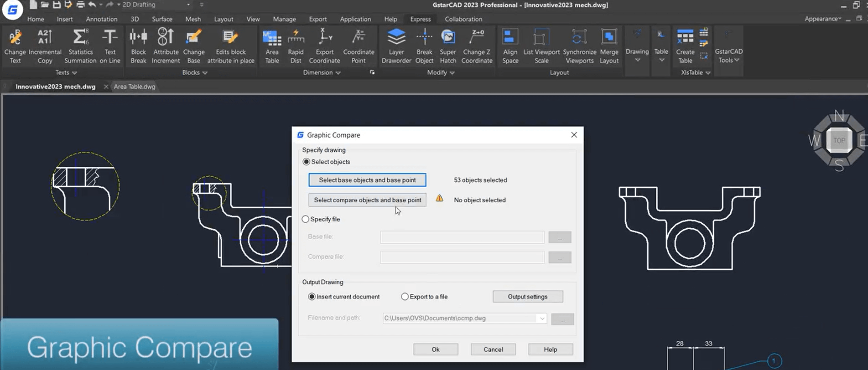Click the Undo arrow icon
Viewport: 868px width, 370px height.
tap(92, 5)
